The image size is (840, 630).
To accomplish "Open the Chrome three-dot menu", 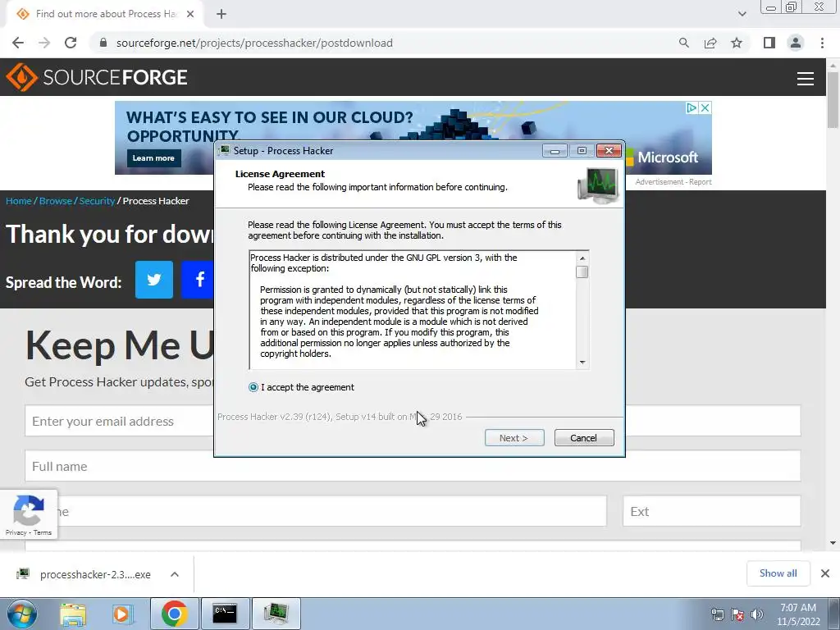I will (x=822, y=43).
